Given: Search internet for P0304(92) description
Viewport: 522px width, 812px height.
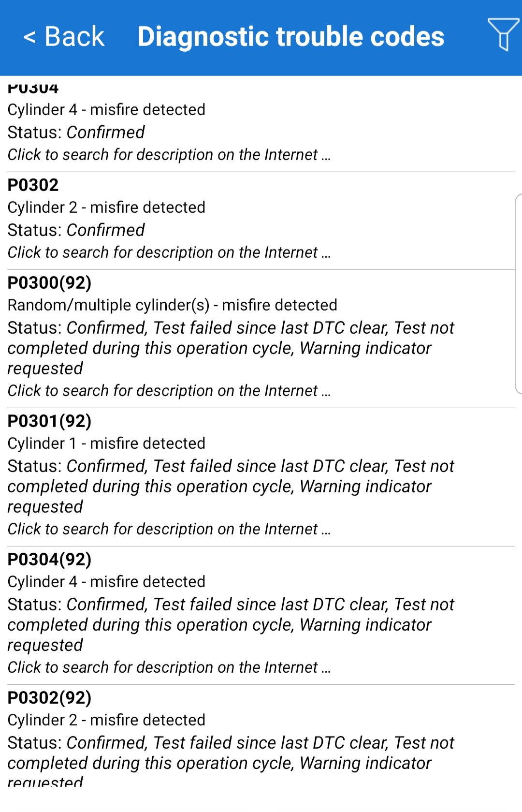Looking at the screenshot, I should [x=169, y=667].
